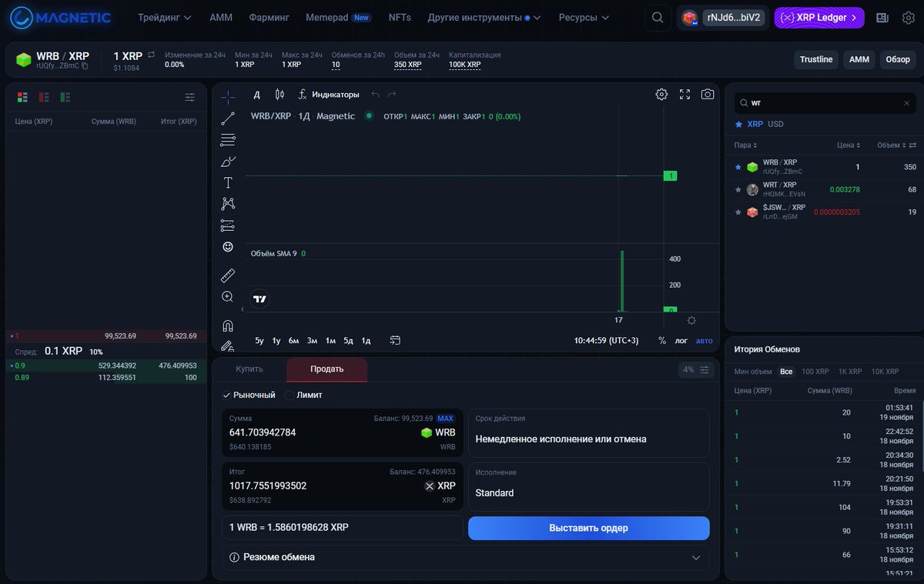The image size is (924, 584).
Task: Open the Другие инструменты dropdown
Action: [x=484, y=18]
